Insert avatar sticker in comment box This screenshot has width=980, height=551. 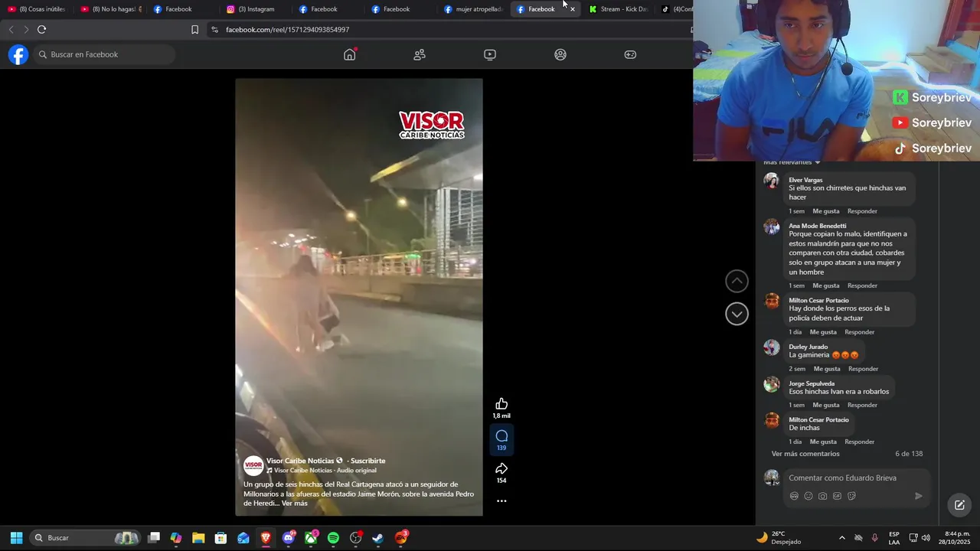click(794, 496)
